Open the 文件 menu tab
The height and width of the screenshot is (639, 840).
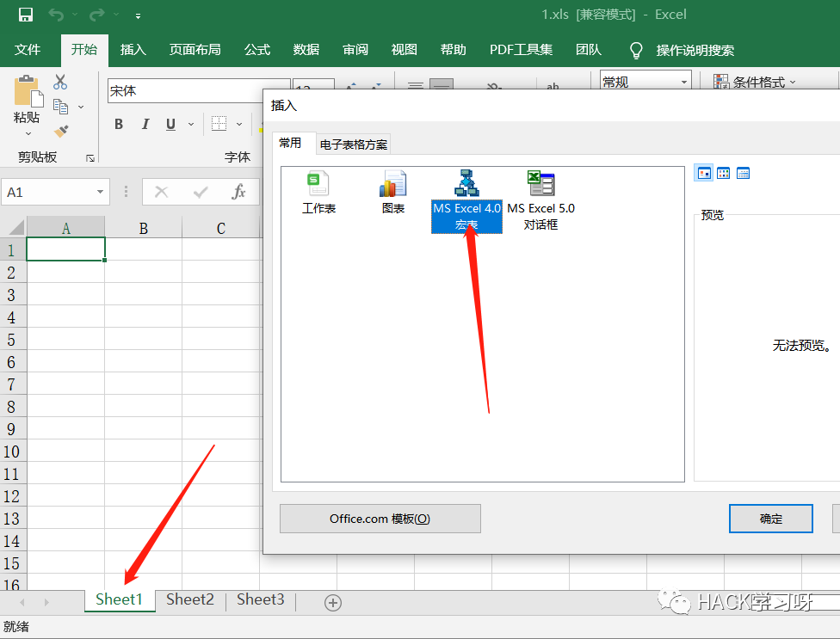[28, 50]
